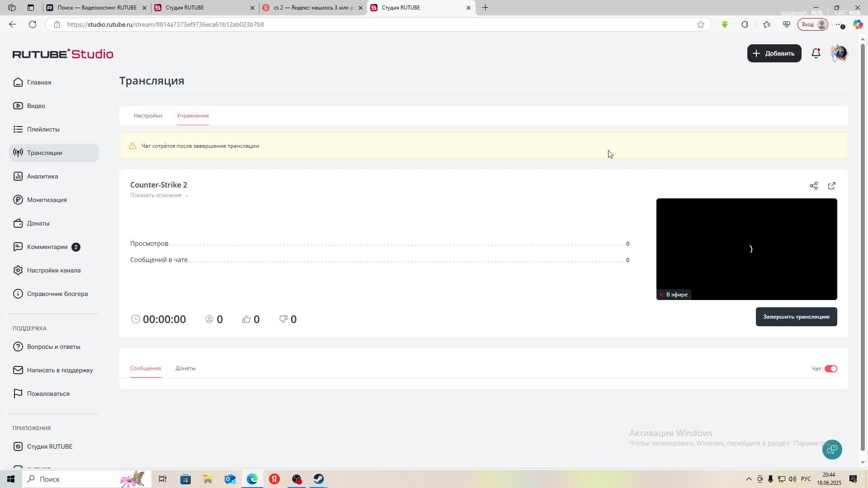The height and width of the screenshot is (488, 868).
Task: Open the notifications bell
Action: (816, 53)
